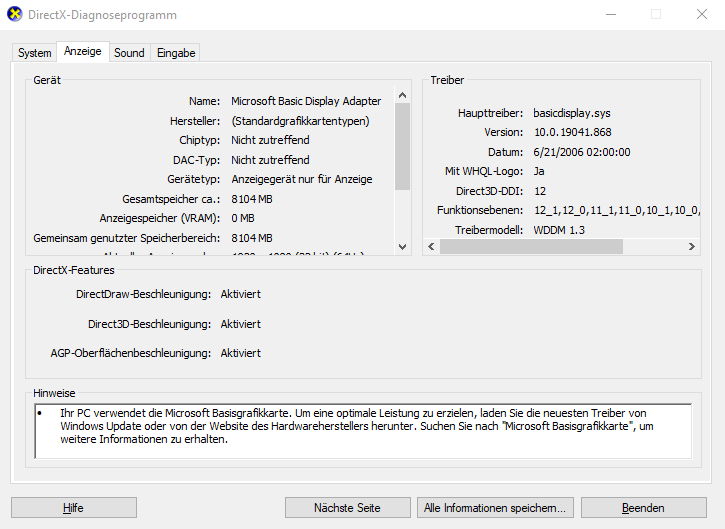Click the Treiber horizontal scrollbar thumb
The height and width of the screenshot is (529, 725).
click(531, 246)
